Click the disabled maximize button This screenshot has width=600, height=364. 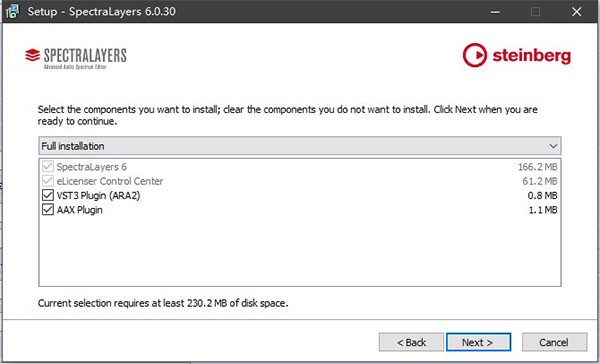click(536, 11)
